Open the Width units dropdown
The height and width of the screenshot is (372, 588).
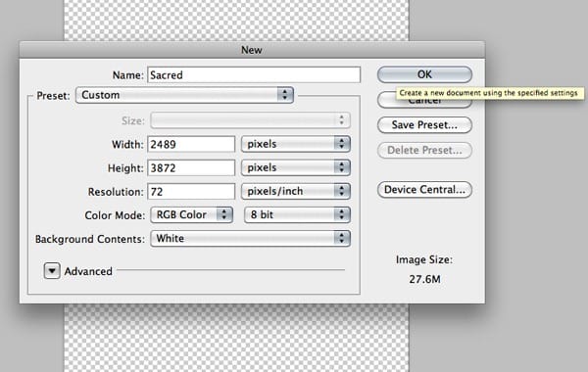coord(296,144)
